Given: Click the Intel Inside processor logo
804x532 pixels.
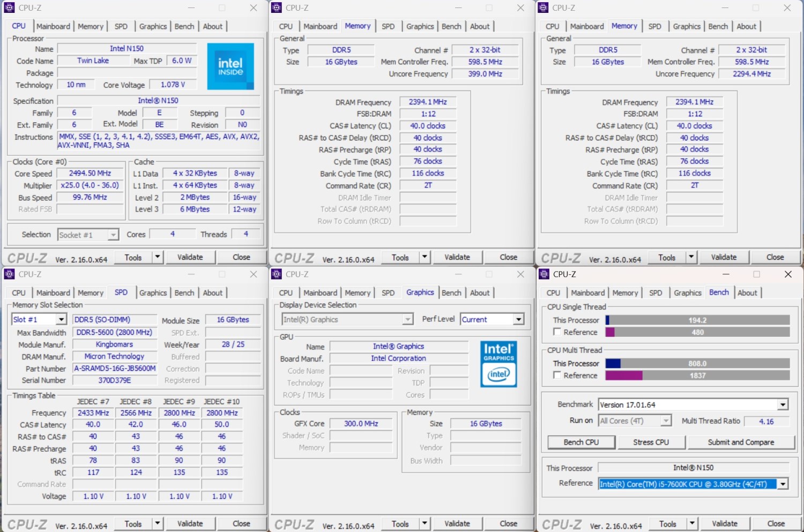Looking at the screenshot, I should pyautogui.click(x=230, y=66).
